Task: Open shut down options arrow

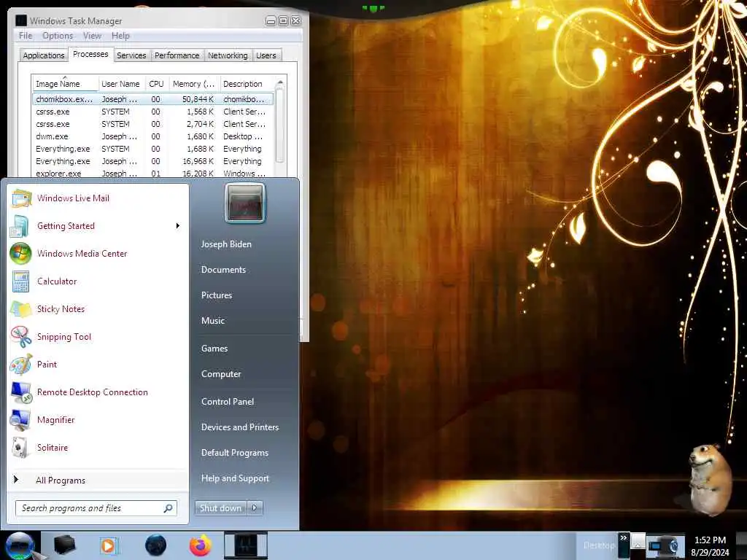Action: coord(255,508)
